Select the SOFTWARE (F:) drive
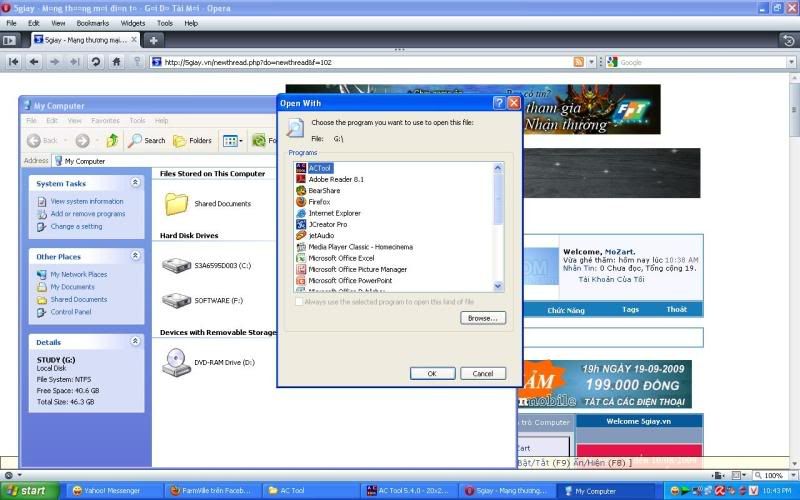Viewport: 800px width, 500px height. pos(176,300)
